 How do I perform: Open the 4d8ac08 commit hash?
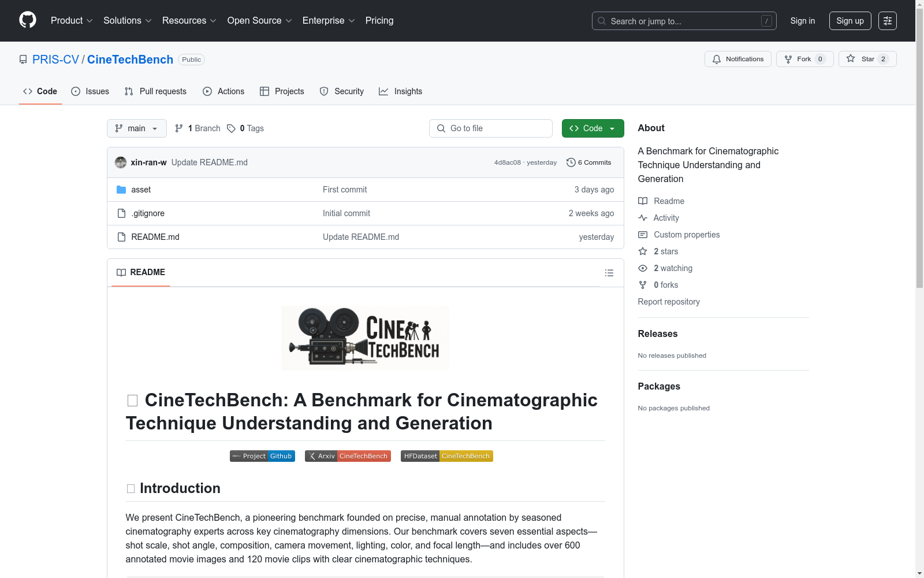(507, 162)
